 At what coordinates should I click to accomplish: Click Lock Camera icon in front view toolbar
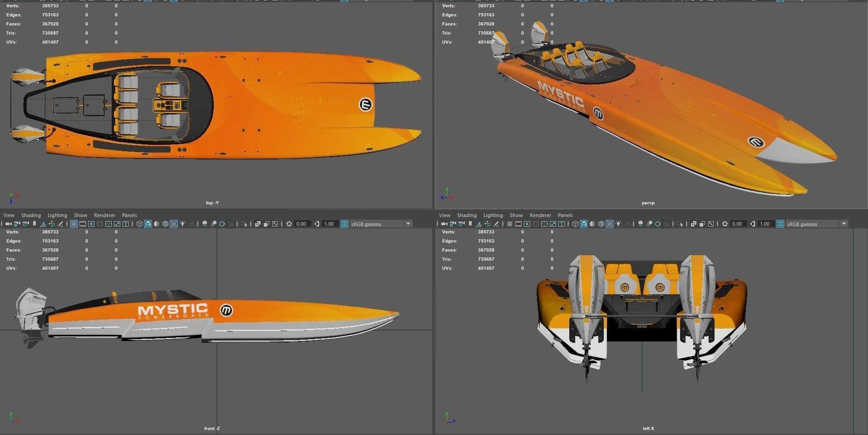[x=17, y=224]
